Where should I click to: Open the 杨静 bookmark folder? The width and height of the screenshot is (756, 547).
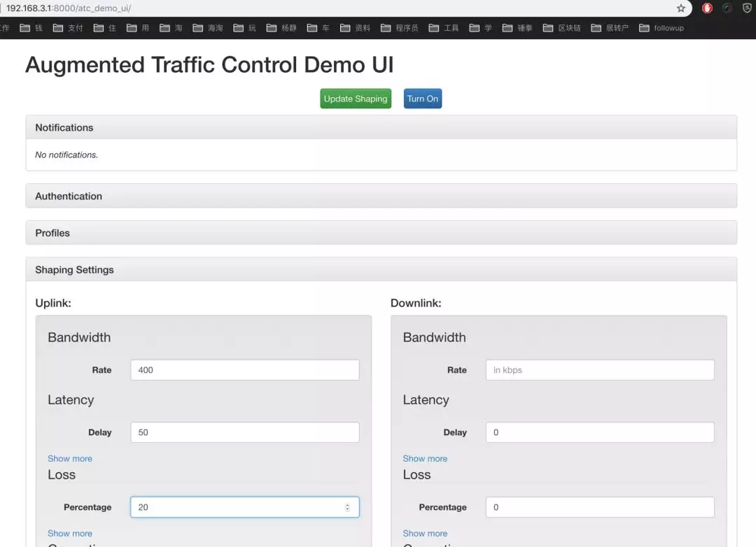(281, 28)
